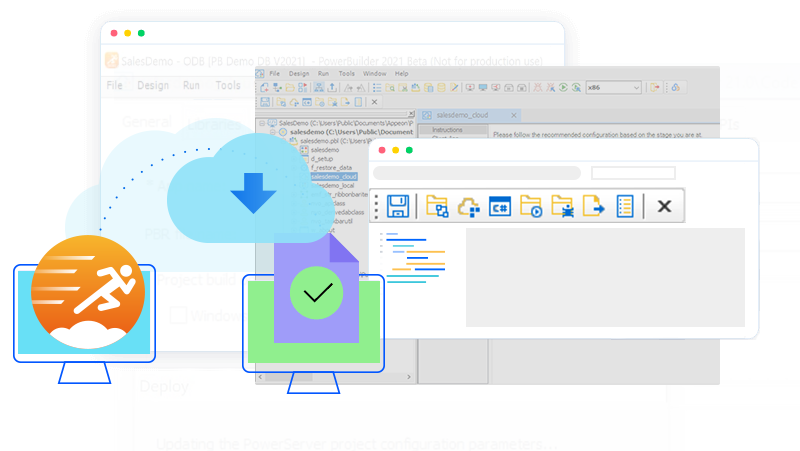This screenshot has width=800, height=451.
Task: Click the red Debug bug icon
Action: click(x=538, y=88)
